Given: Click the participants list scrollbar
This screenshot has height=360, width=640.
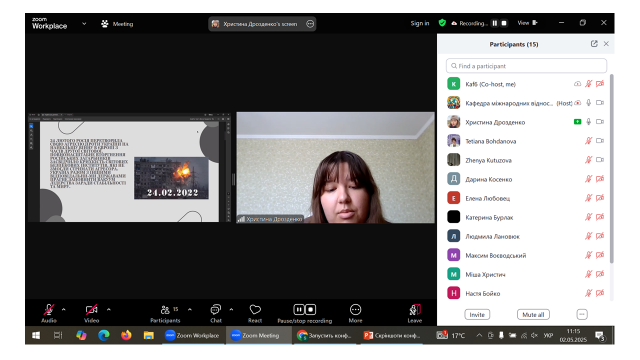Looking at the screenshot, I should click(x=611, y=168).
